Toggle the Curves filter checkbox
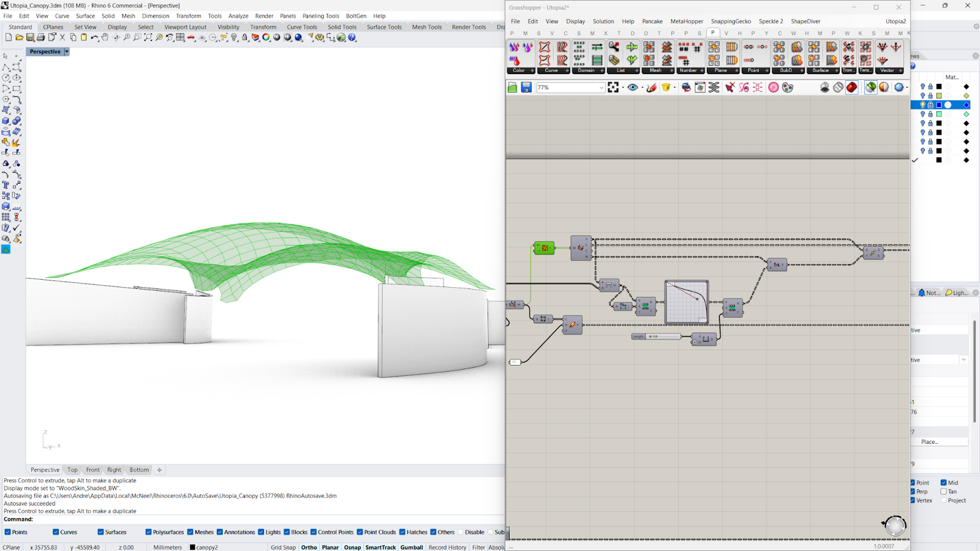980x551 pixels. pos(56,532)
